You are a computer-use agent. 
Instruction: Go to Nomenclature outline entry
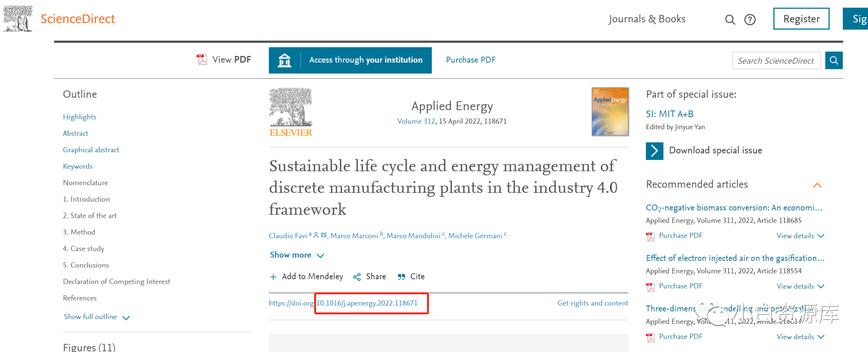(85, 183)
